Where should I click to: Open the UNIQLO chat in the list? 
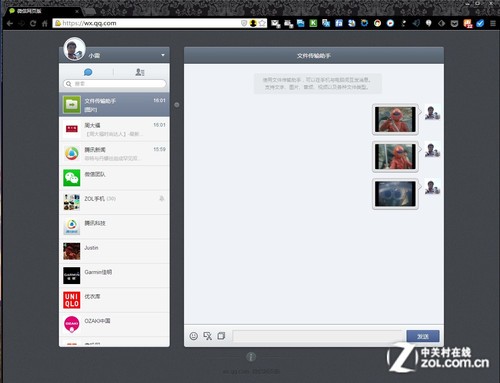point(114,300)
